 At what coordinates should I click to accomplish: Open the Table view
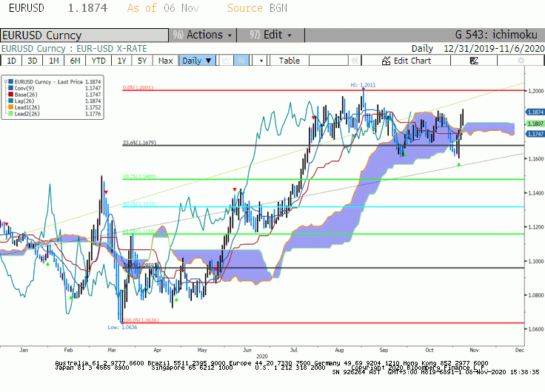point(290,61)
